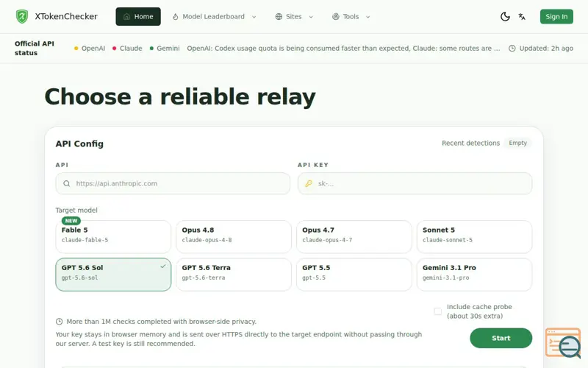This screenshot has height=368, width=588.
Task: Focus the API URL input field
Action: [173, 183]
